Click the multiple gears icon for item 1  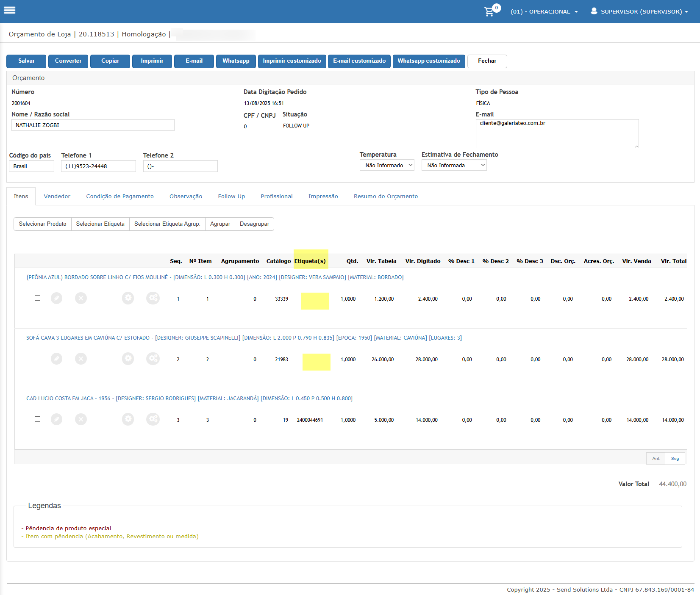153,299
